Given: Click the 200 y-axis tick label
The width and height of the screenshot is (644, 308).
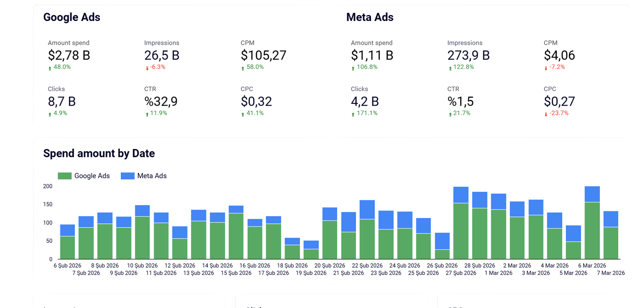Looking at the screenshot, I should click(x=48, y=186).
